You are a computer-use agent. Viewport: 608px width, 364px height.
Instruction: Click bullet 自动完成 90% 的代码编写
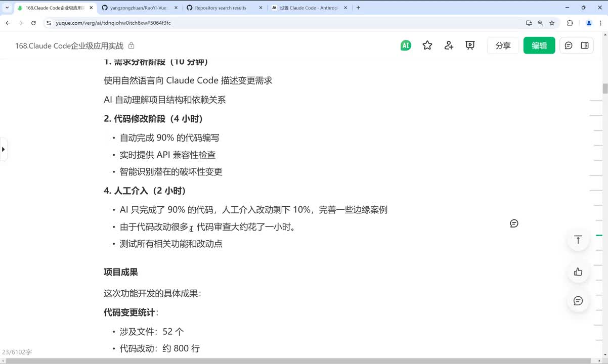(x=169, y=138)
